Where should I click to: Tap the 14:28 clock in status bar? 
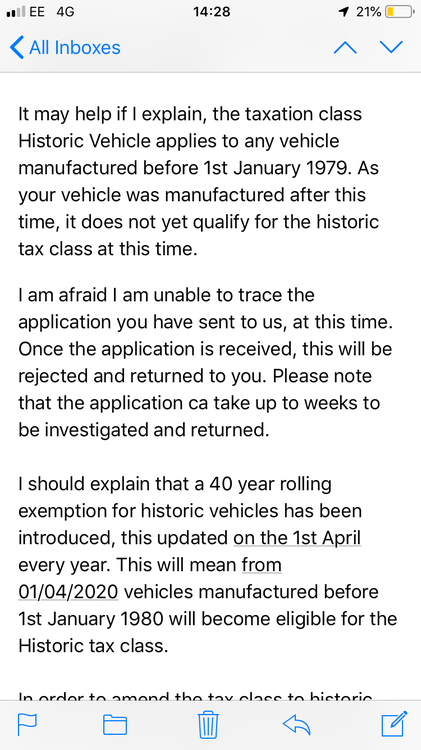(x=212, y=11)
